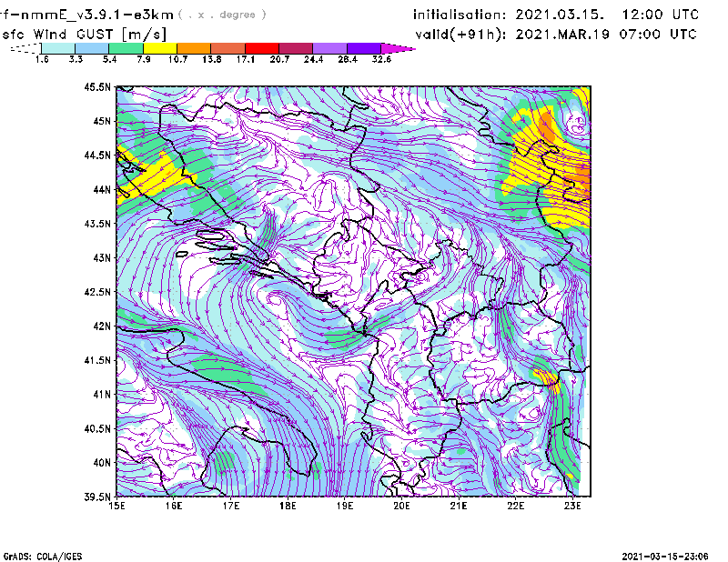Image resolution: width=728 pixels, height=562 pixels.
Task: Select the orange 10.7–13.8 legend swatch
Action: [x=194, y=48]
